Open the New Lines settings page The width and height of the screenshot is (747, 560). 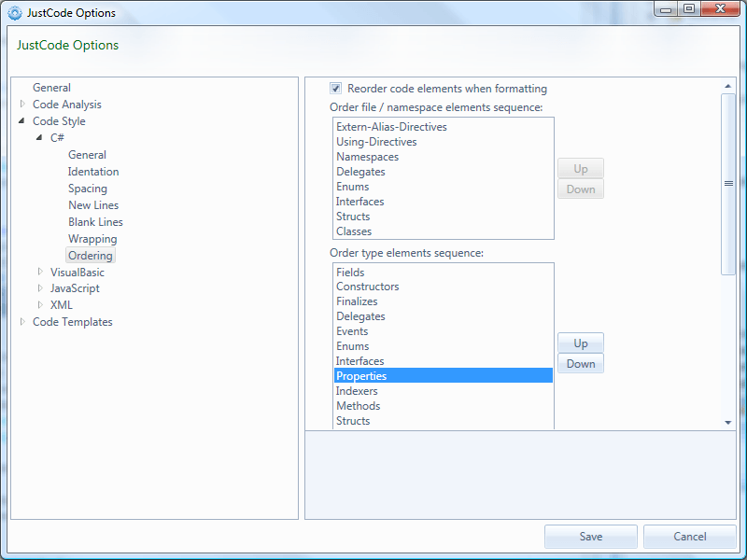coord(93,205)
